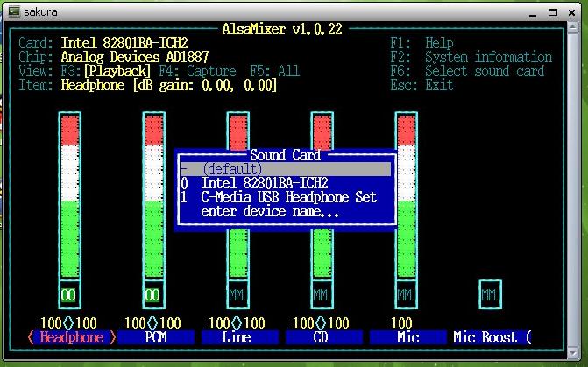Click the Headphone 100<>100 level value
The width and height of the screenshot is (588, 367).
coord(68,323)
